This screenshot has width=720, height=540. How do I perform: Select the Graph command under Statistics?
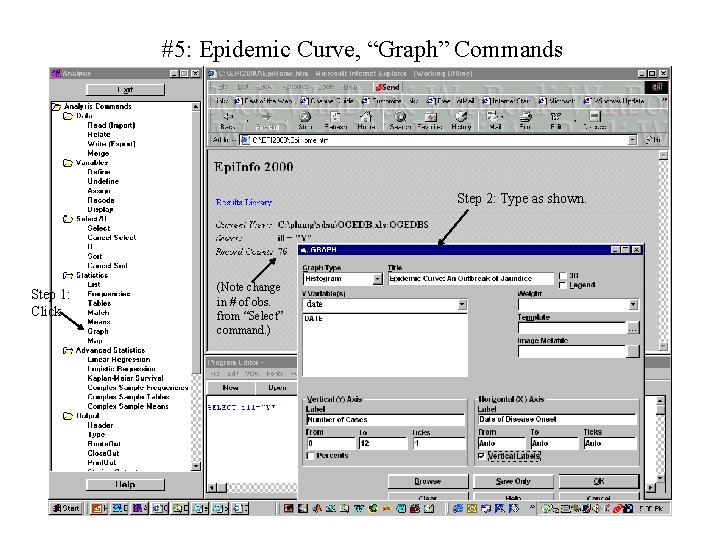coord(98,332)
